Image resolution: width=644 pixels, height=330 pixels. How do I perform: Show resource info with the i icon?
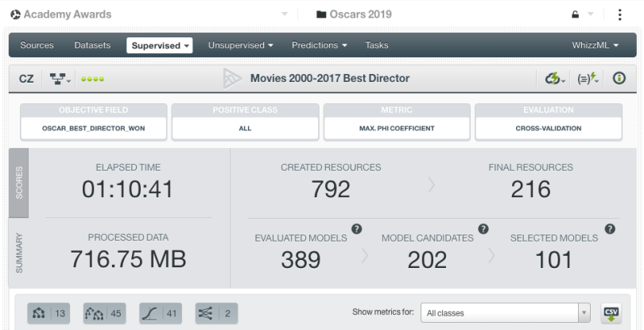tap(619, 78)
